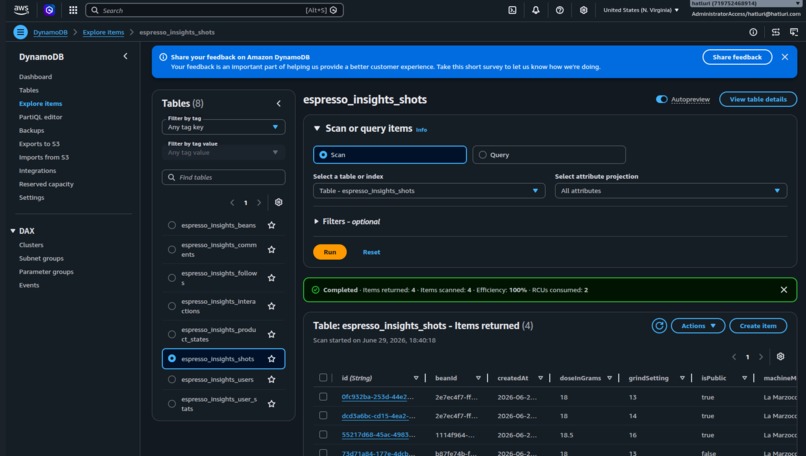Sort by the id (String) column

(416, 378)
